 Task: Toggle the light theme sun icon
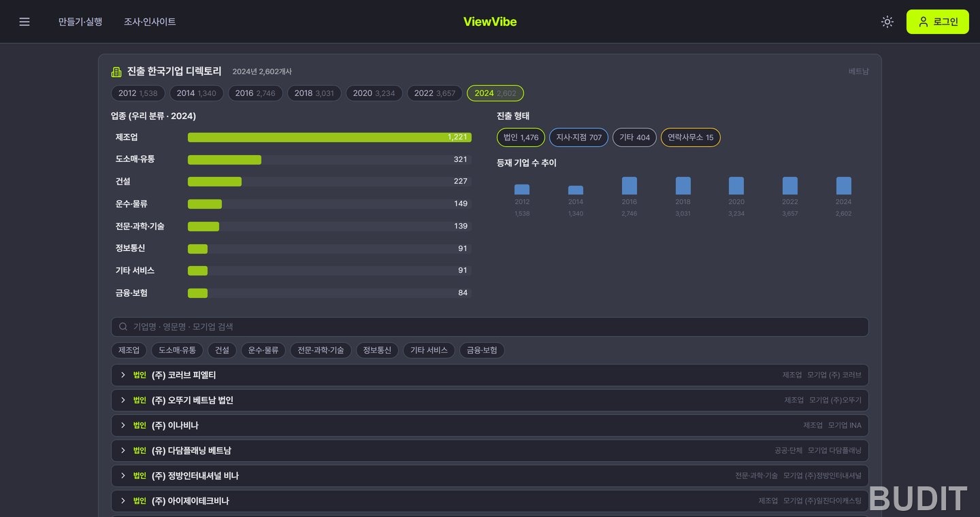pos(887,22)
